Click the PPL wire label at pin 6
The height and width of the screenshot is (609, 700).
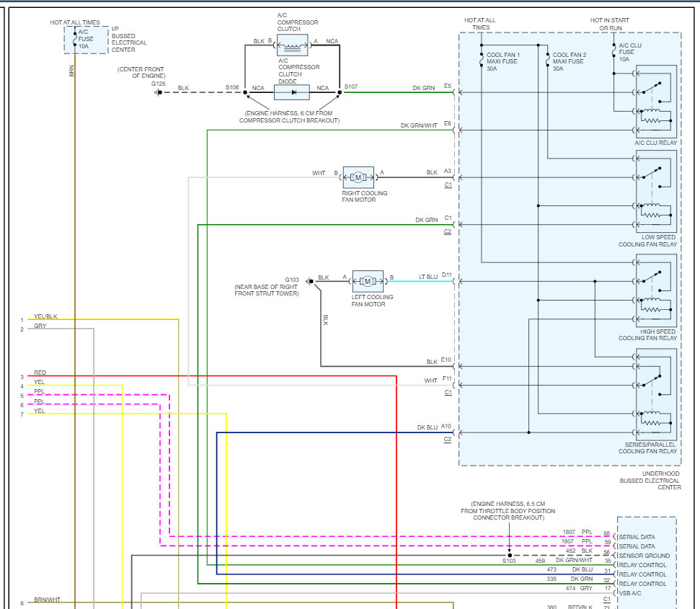point(39,401)
